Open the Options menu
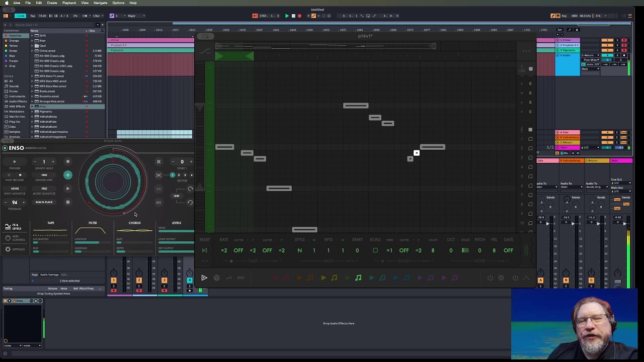 118,3
